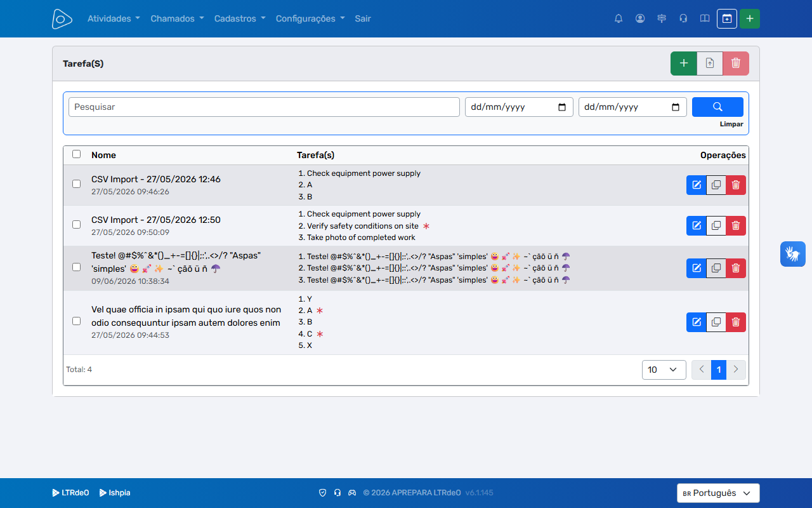
Task: Click 'Verify safety conditions on site' task text
Action: point(363,226)
